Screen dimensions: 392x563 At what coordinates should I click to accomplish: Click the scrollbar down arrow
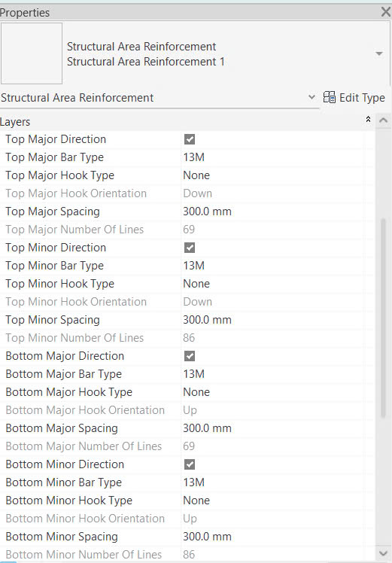(x=384, y=552)
